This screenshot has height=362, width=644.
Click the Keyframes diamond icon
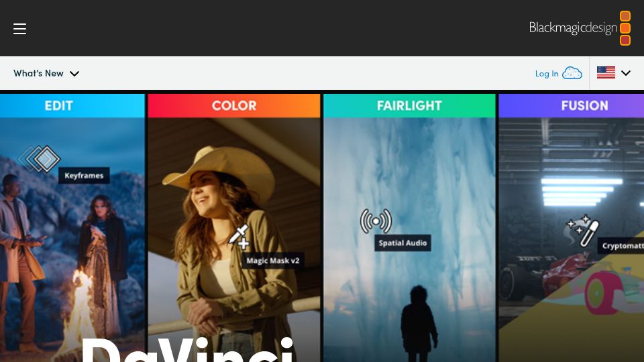pyautogui.click(x=40, y=158)
